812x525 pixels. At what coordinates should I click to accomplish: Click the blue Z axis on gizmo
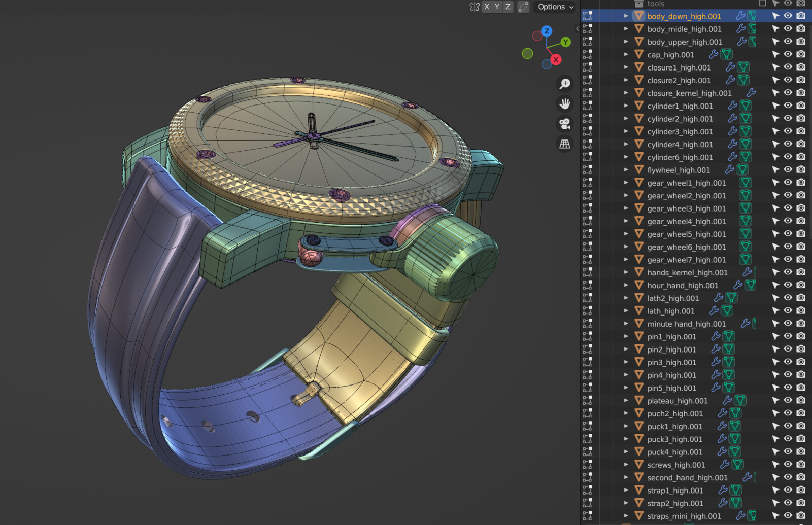(x=547, y=31)
